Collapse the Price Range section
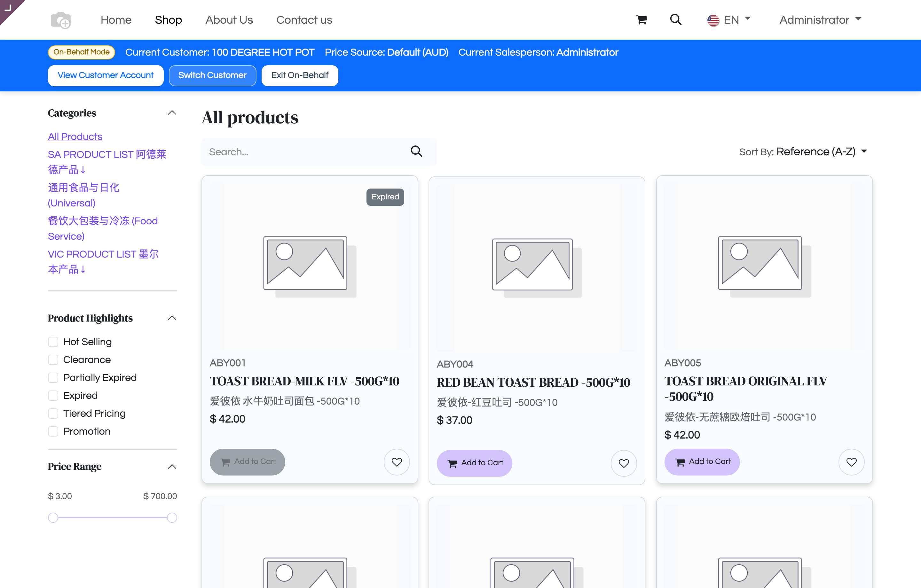The width and height of the screenshot is (921, 588). coord(172,467)
